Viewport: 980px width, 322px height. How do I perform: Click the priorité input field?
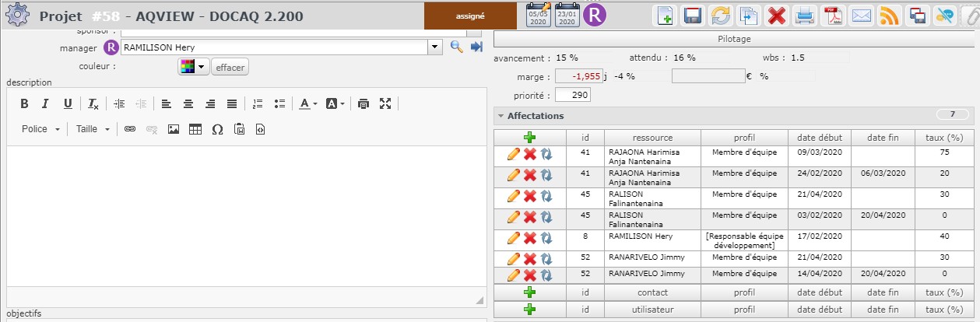[572, 95]
